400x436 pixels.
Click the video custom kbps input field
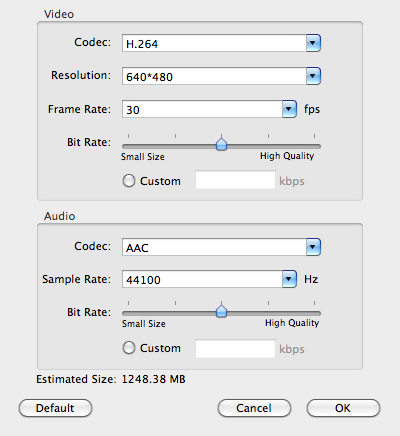[x=235, y=180]
